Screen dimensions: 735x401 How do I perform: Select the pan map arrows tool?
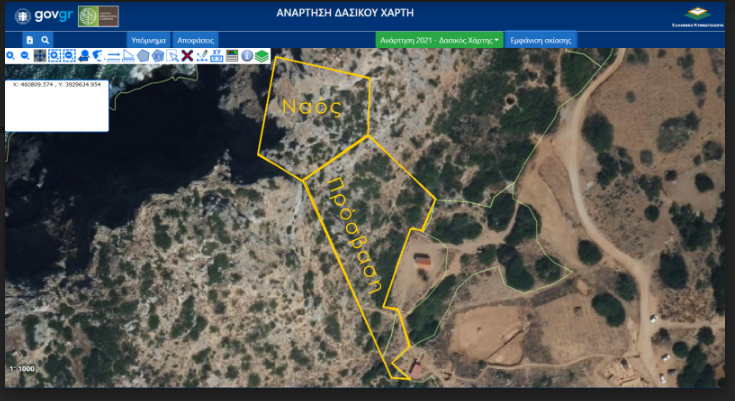click(x=39, y=55)
